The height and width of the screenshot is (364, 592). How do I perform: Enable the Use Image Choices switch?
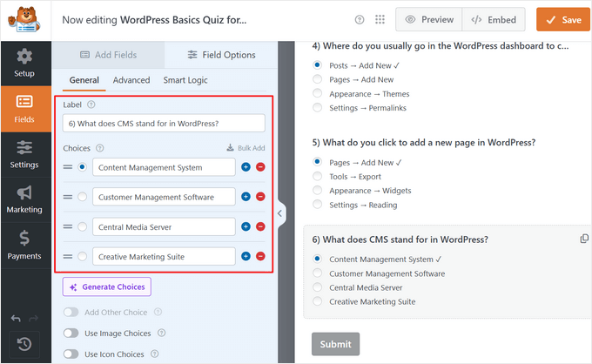pyautogui.click(x=71, y=333)
